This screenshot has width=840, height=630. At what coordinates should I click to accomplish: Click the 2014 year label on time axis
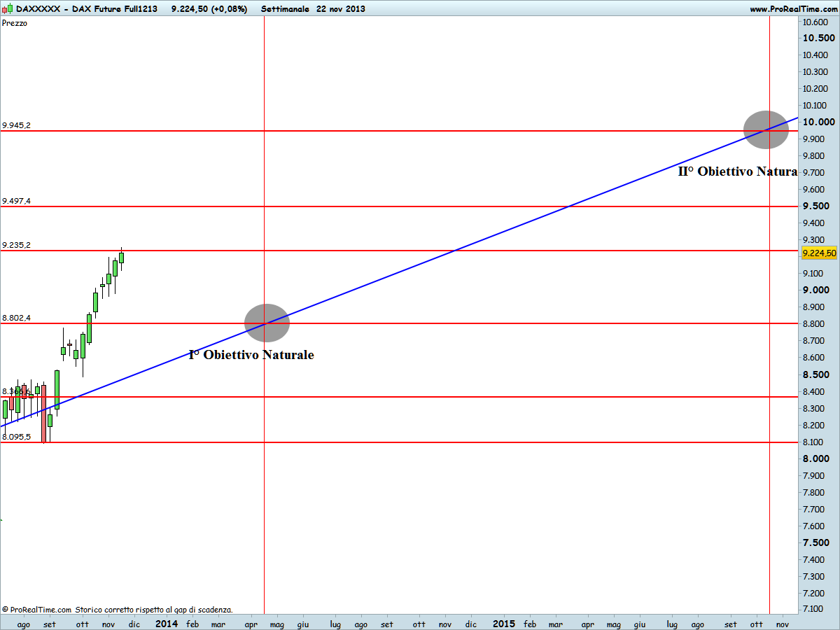(167, 623)
